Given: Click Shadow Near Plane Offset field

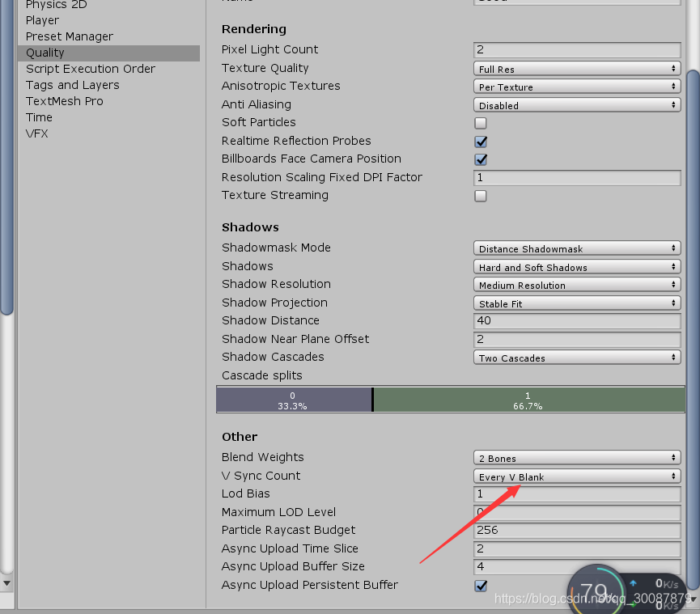Looking at the screenshot, I should (x=577, y=339).
